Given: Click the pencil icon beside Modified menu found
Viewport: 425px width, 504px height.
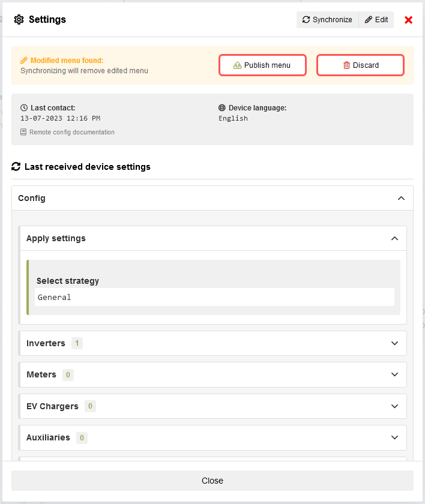Looking at the screenshot, I should (x=24, y=61).
